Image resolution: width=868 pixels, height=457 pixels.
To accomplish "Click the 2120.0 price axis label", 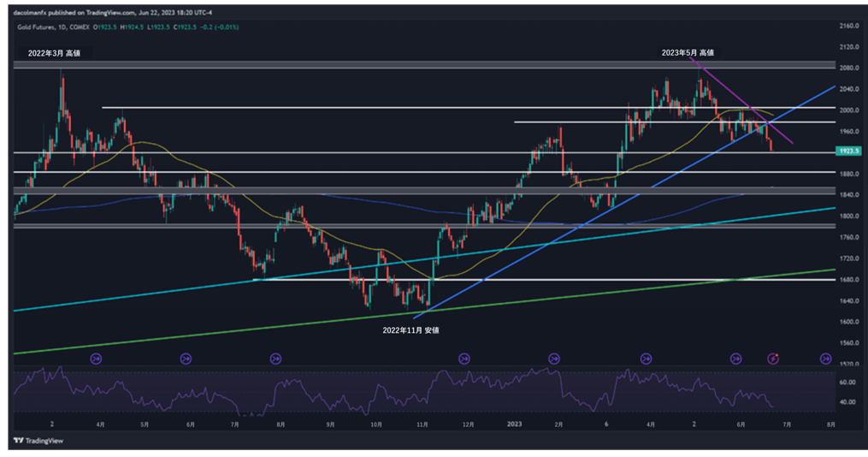I will coord(848,47).
